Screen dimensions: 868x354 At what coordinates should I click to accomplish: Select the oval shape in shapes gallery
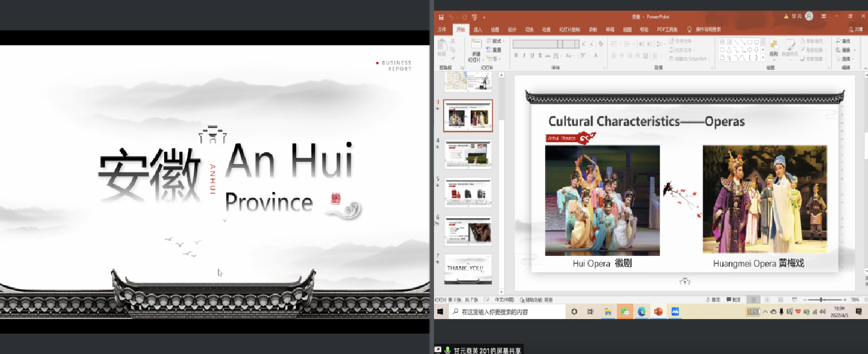click(x=756, y=42)
